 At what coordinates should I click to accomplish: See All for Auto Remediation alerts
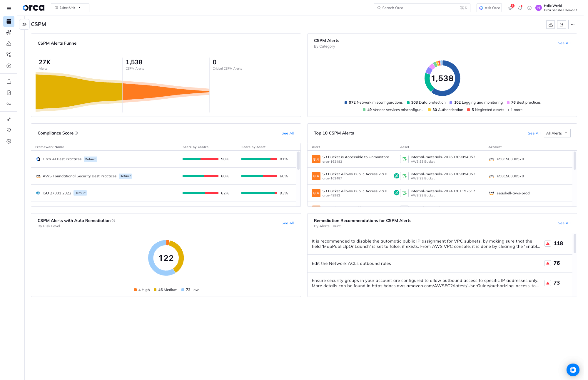pos(288,223)
